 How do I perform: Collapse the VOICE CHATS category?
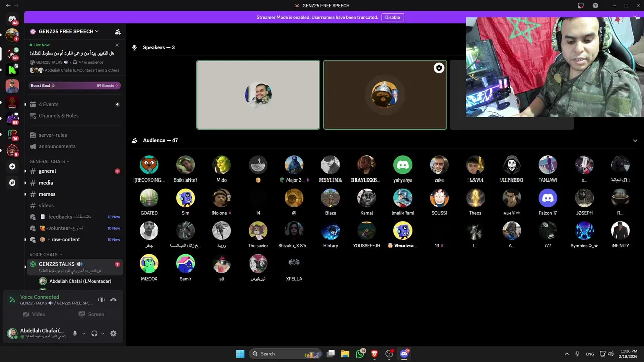46,255
